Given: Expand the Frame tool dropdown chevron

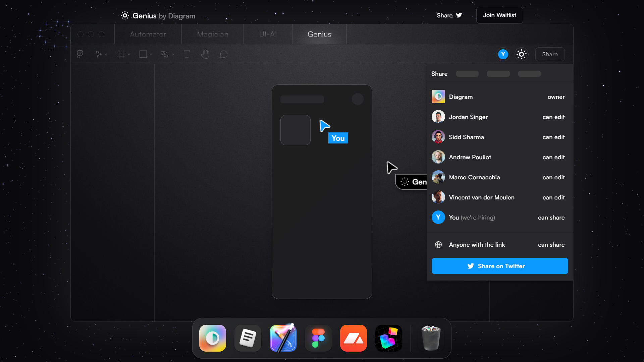Looking at the screenshot, I should (129, 54).
